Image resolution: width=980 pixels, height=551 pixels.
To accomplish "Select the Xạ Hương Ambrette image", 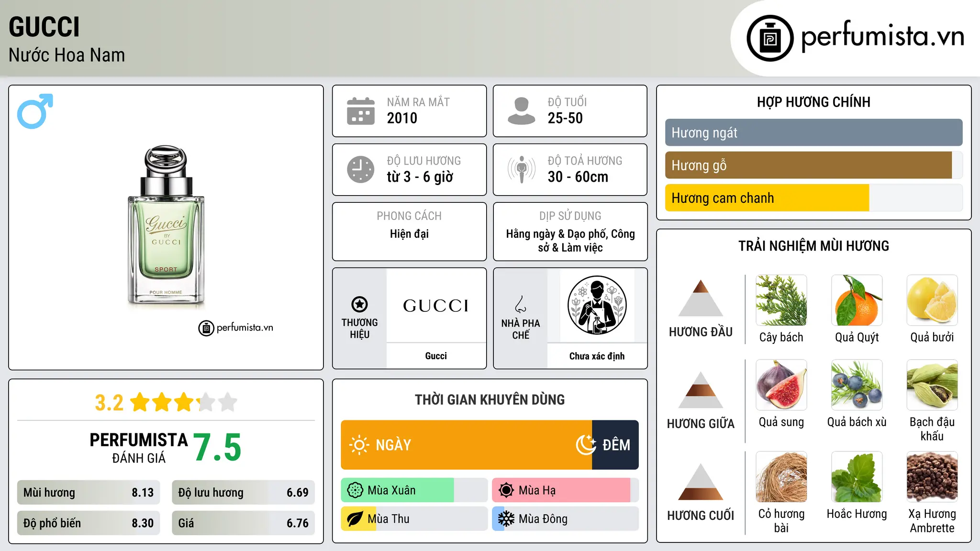I will click(x=932, y=477).
